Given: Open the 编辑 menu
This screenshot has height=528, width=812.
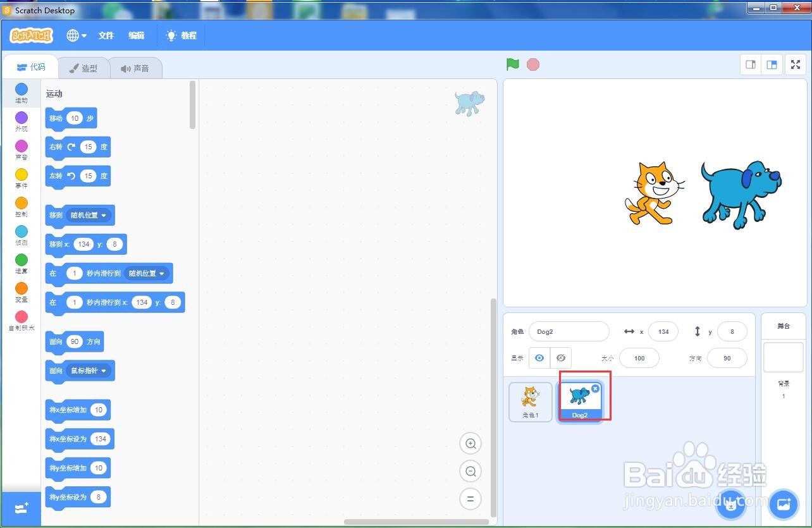Looking at the screenshot, I should 137,35.
